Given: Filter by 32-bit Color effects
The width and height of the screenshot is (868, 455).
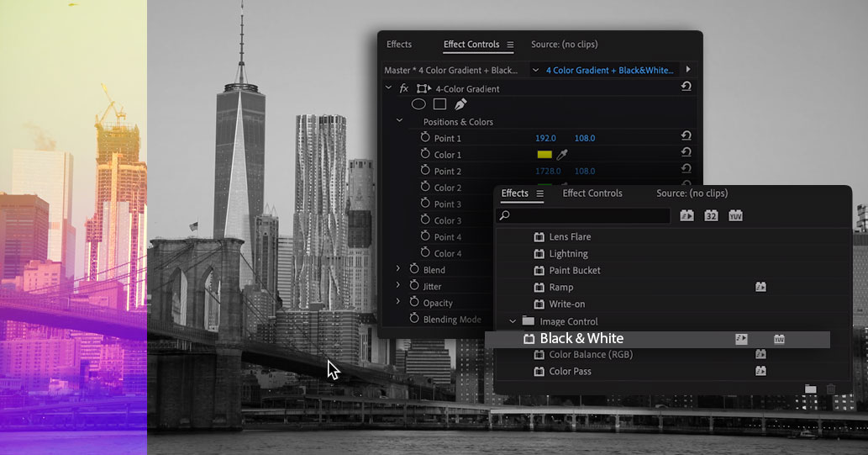Looking at the screenshot, I should click(711, 216).
